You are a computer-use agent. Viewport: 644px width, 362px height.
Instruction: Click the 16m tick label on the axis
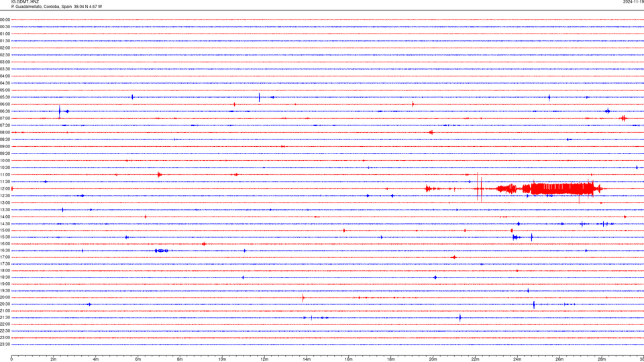[349, 359]
